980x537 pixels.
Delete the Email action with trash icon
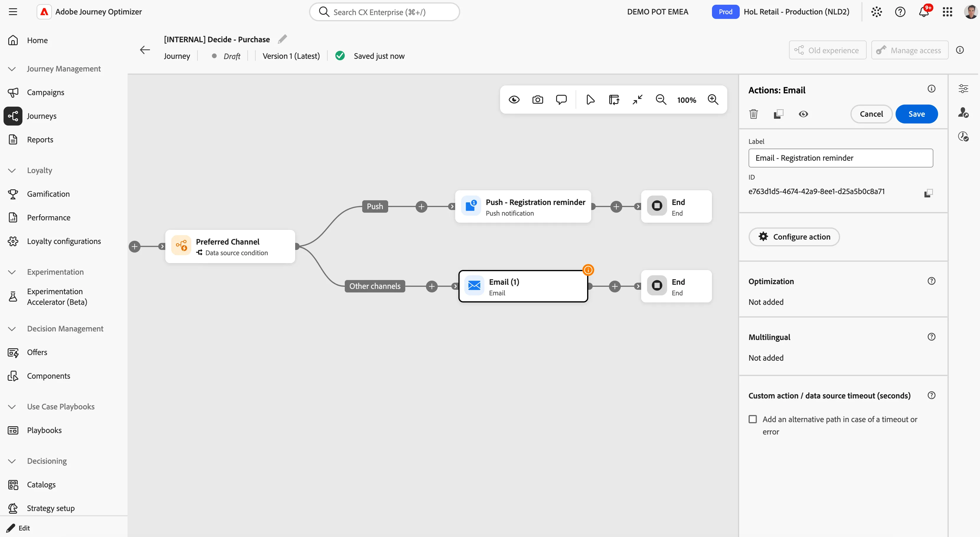coord(754,114)
